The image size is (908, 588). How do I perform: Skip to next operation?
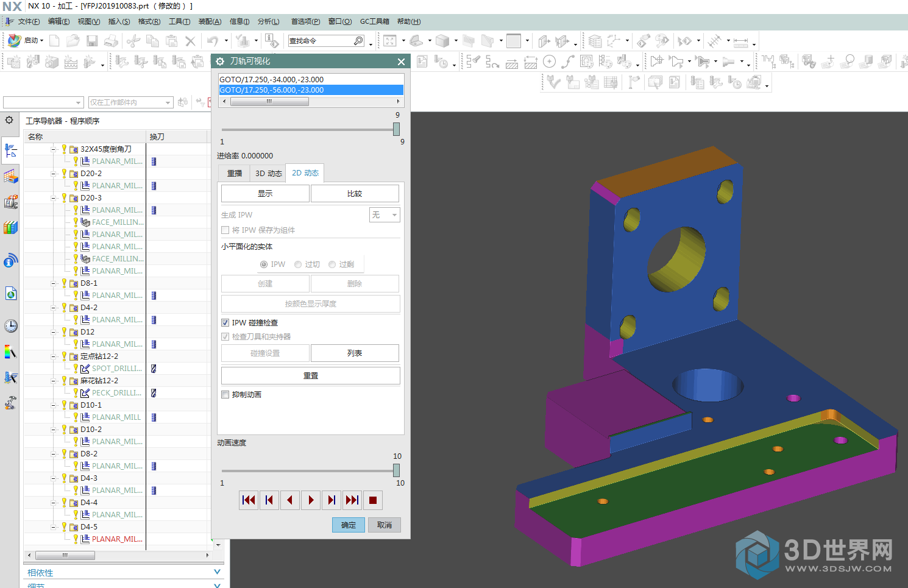point(352,500)
